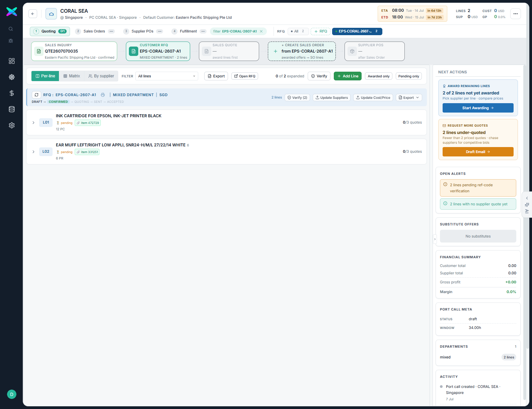Image resolution: width=532 pixels, height=409 pixels.
Task: Open the search icon in left sidebar
Action: pyautogui.click(x=11, y=29)
